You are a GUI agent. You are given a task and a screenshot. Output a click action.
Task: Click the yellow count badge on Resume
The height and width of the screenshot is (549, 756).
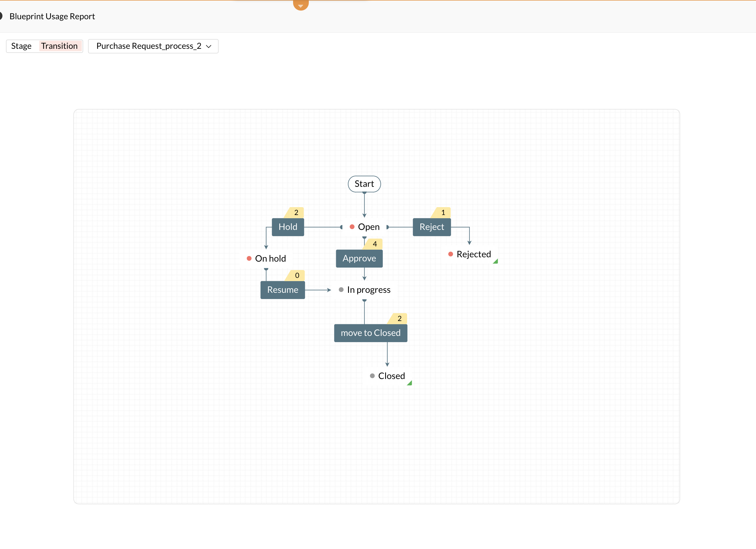296,275
